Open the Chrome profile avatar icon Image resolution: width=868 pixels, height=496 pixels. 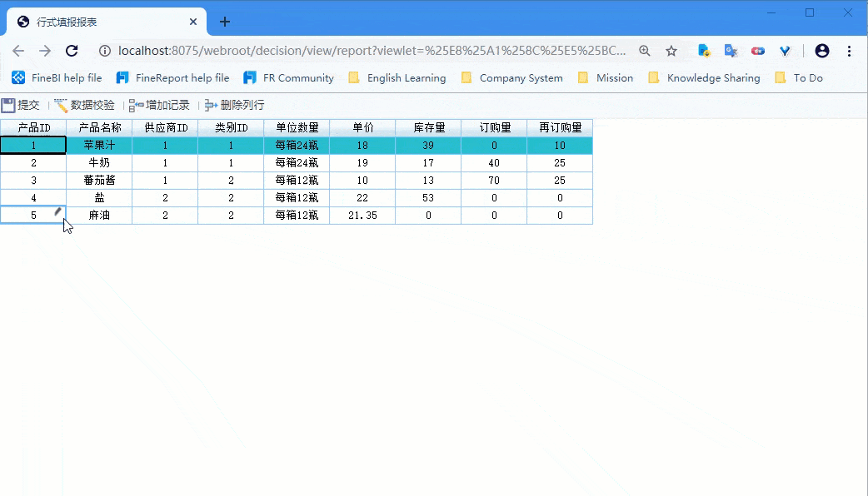coord(822,50)
